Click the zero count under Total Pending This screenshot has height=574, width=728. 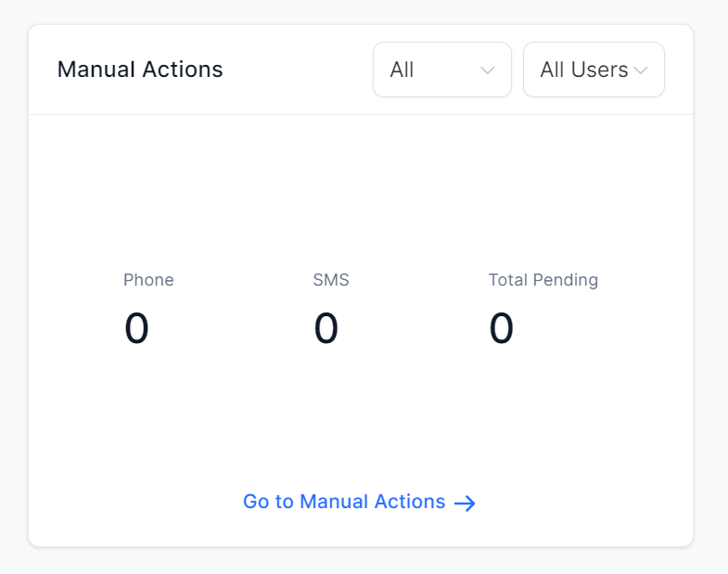coord(501,329)
